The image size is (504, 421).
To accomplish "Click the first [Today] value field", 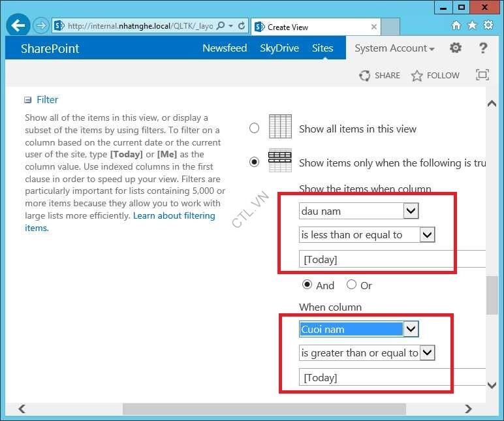I will 392,259.
